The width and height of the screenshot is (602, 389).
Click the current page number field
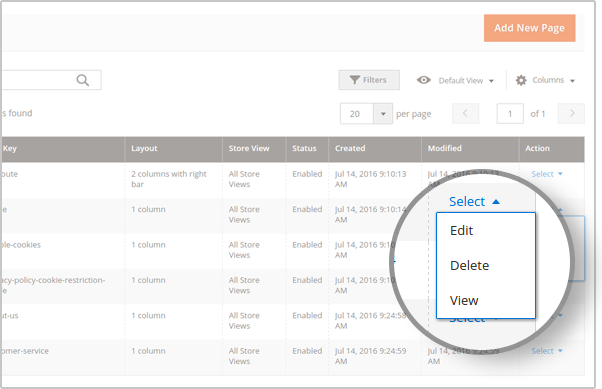tap(510, 114)
